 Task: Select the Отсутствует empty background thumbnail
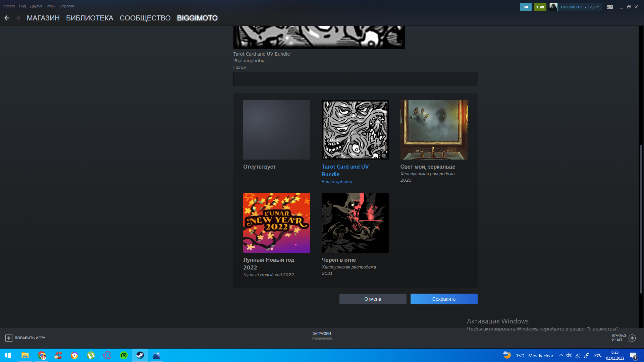pyautogui.click(x=276, y=130)
